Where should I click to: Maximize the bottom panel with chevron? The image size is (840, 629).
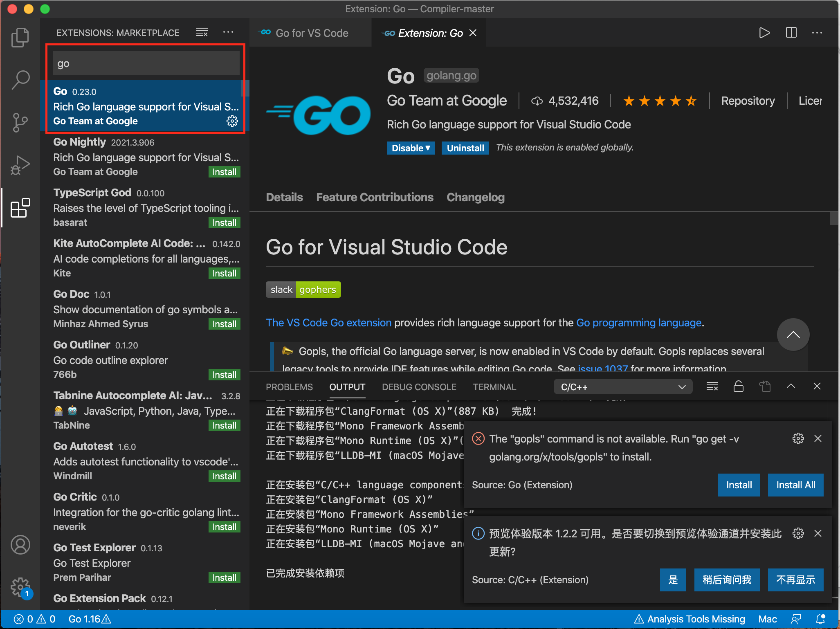tap(791, 386)
